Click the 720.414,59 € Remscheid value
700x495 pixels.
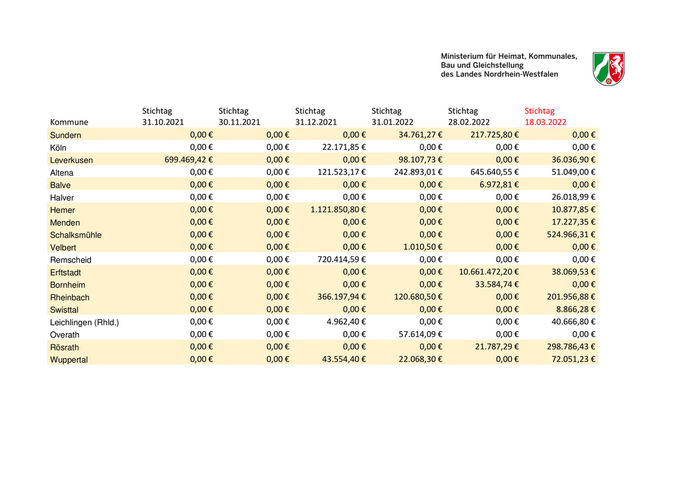click(335, 258)
